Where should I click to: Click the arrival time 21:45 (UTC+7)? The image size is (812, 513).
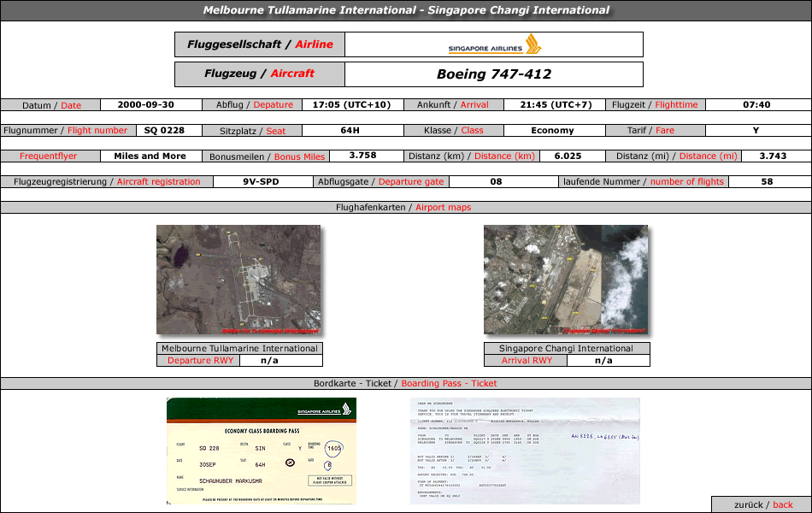point(556,104)
